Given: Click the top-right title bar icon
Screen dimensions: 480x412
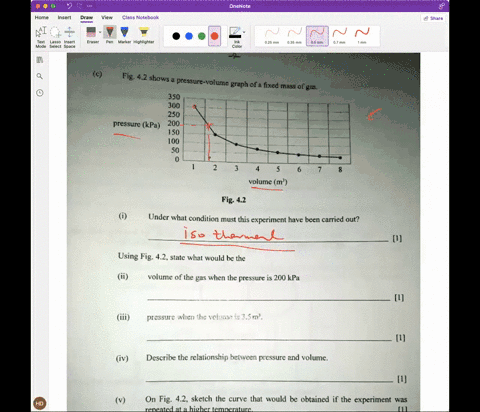Looking at the screenshot, I should point(442,6).
